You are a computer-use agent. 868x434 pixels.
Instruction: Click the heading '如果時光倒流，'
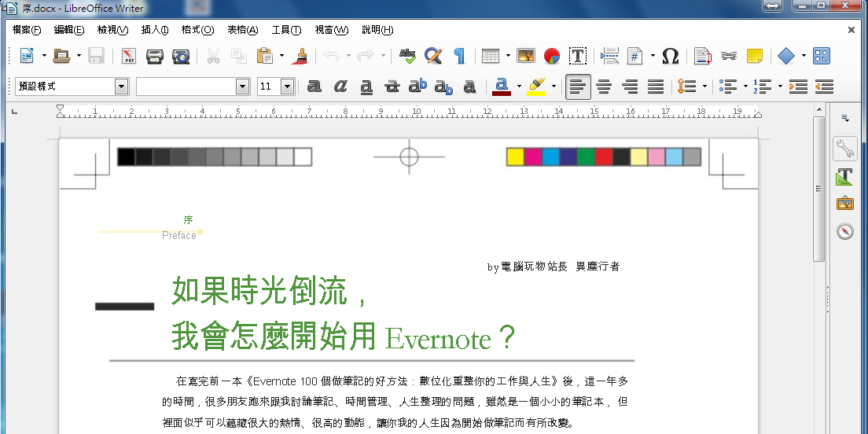[269, 291]
